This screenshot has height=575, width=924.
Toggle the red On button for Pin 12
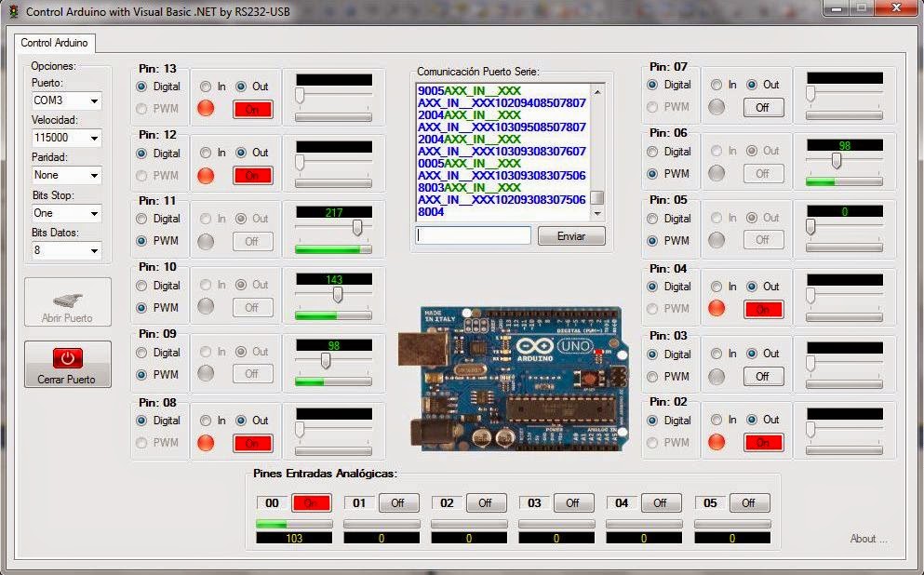pyautogui.click(x=252, y=176)
